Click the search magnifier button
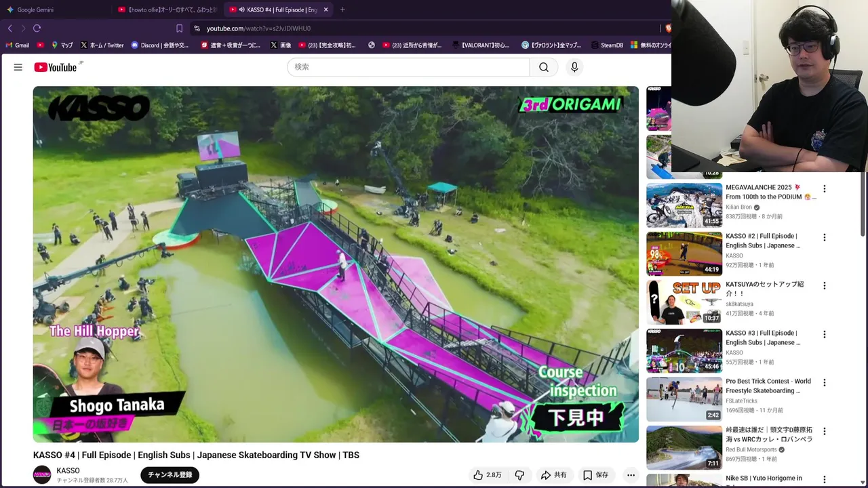 (544, 67)
